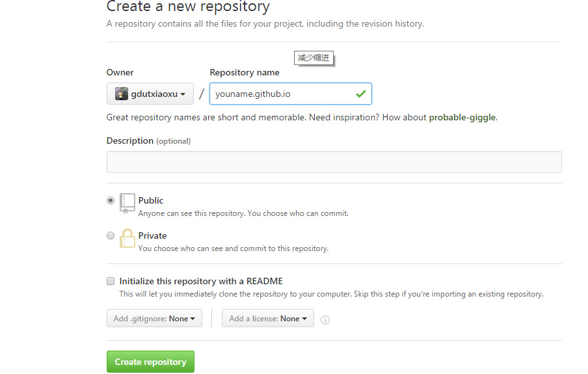Click the Private label text
The height and width of the screenshot is (374, 588).
[x=152, y=235]
